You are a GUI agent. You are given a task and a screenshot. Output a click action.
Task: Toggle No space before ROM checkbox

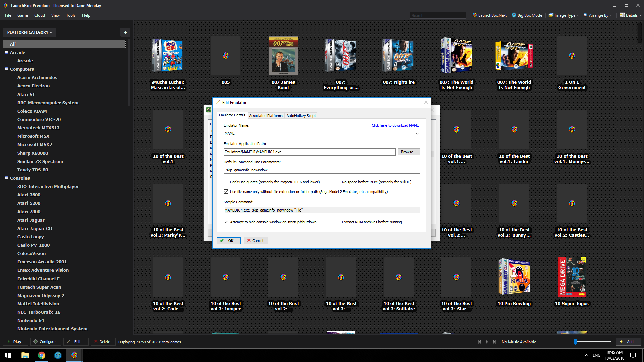point(338,182)
